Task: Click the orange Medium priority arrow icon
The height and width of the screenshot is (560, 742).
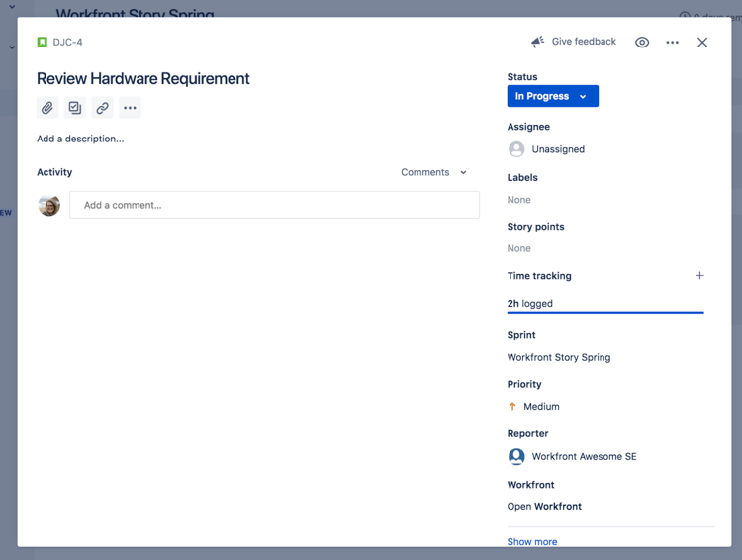Action: pos(512,407)
